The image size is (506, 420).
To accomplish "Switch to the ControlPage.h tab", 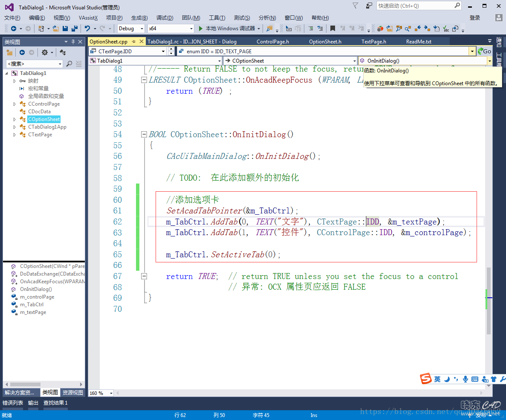I will click(x=273, y=42).
